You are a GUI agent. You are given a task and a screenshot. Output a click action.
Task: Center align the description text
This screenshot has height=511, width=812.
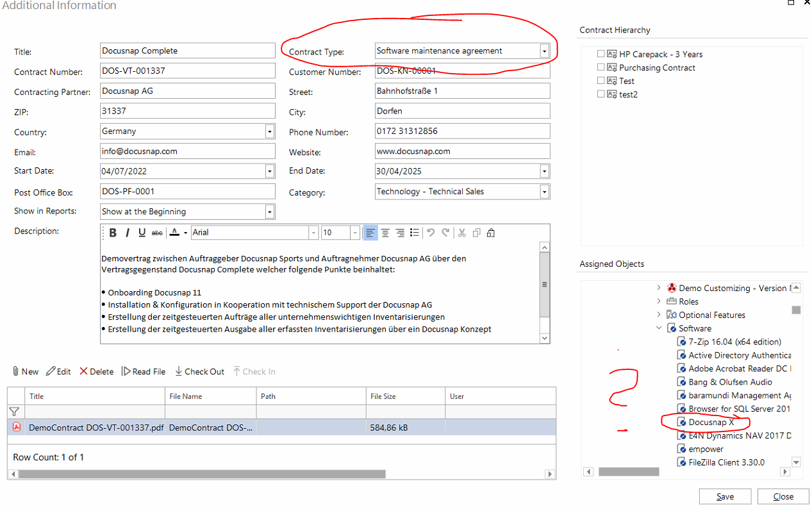click(385, 233)
